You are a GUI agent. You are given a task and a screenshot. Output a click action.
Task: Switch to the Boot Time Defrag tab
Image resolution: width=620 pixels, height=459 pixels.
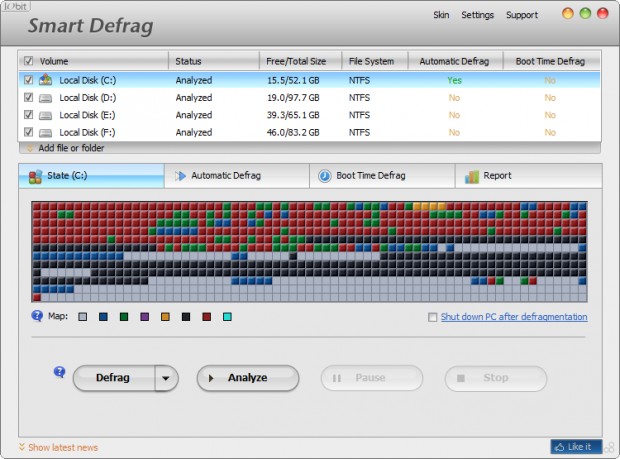tap(382, 176)
